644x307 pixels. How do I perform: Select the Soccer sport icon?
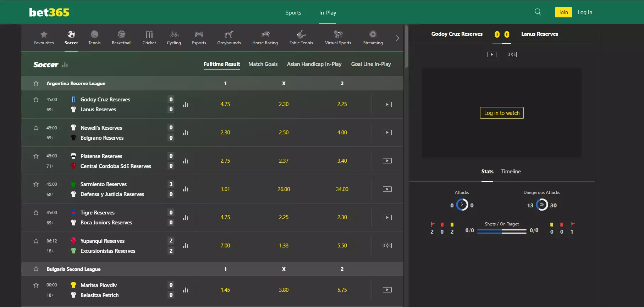tap(71, 34)
